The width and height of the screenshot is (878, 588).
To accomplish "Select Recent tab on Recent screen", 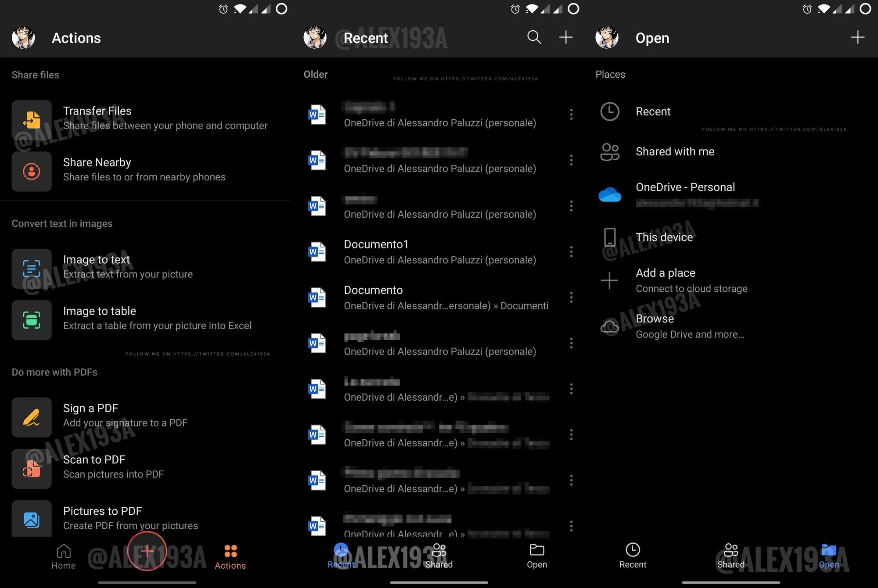I will [x=341, y=556].
